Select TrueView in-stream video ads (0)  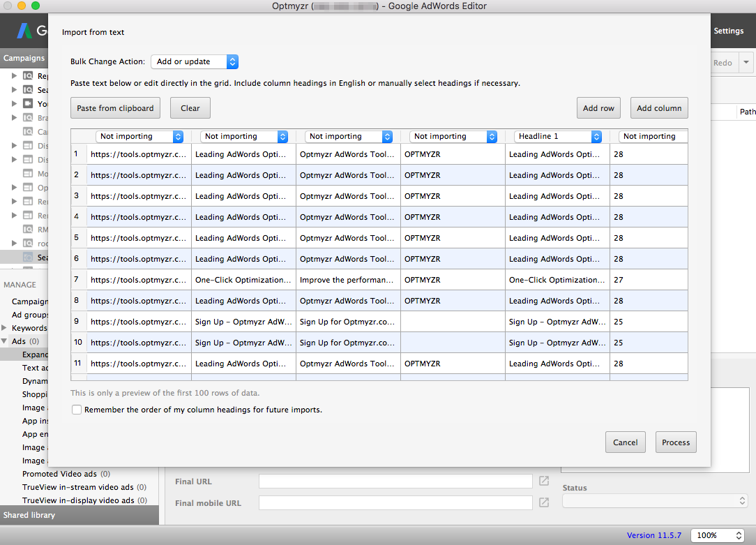coord(84,487)
